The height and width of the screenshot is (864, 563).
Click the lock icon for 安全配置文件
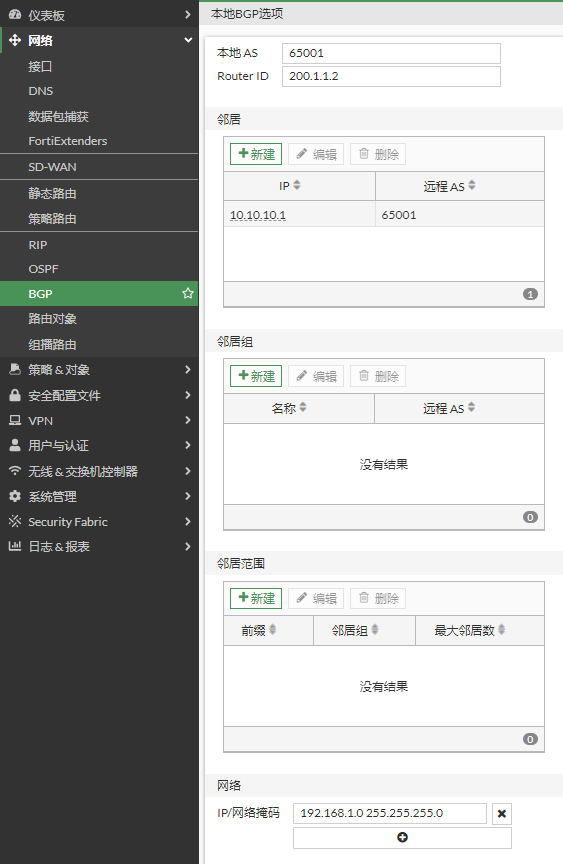point(15,395)
